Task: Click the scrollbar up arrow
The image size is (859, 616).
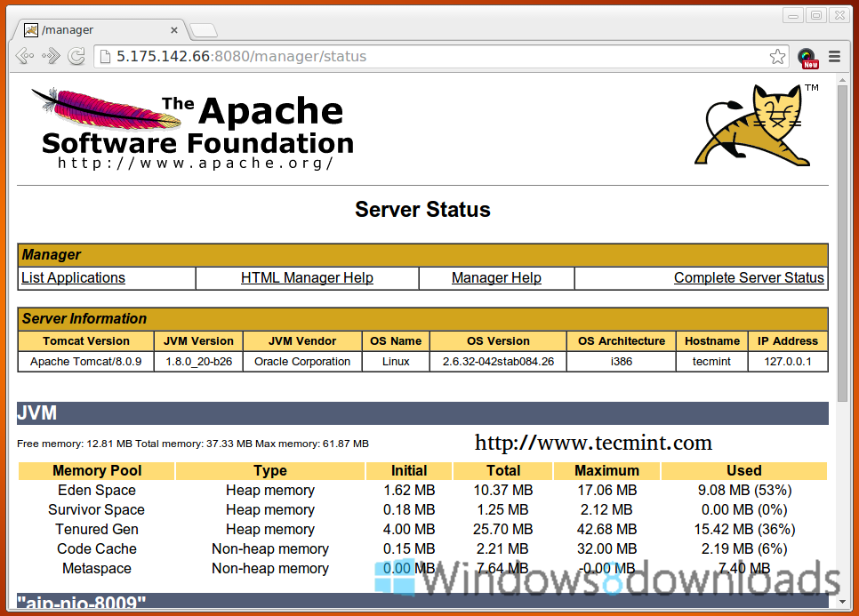Action: pyautogui.click(x=843, y=80)
